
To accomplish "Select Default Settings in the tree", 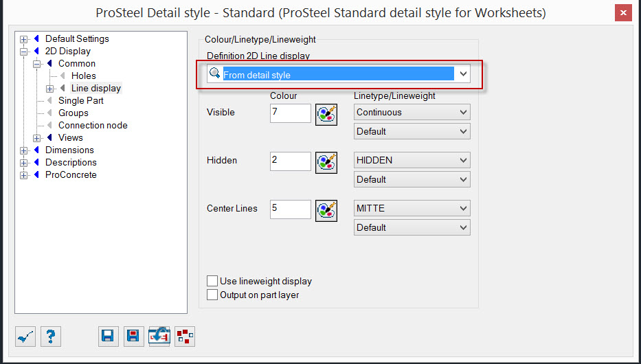I will pyautogui.click(x=77, y=39).
